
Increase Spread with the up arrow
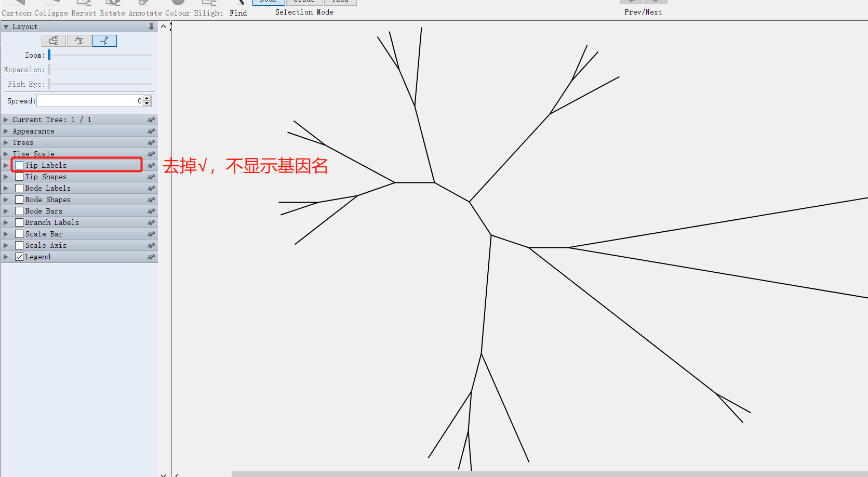(x=147, y=98)
